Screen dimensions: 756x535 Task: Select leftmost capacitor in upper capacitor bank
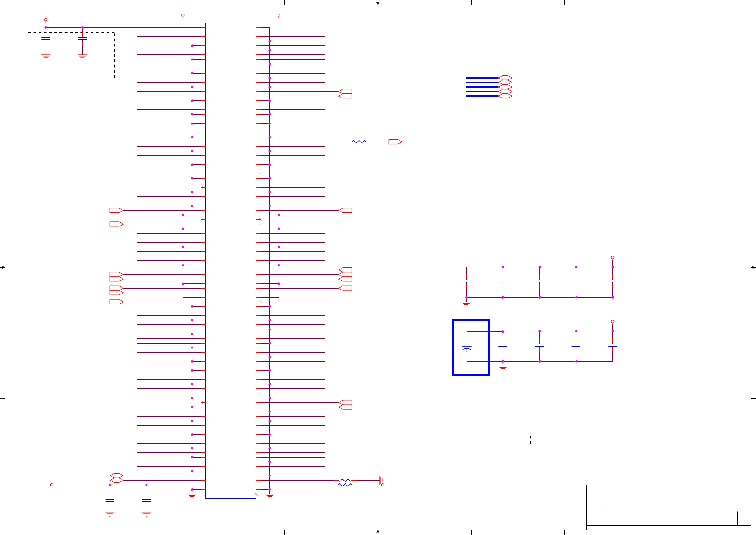(466, 281)
